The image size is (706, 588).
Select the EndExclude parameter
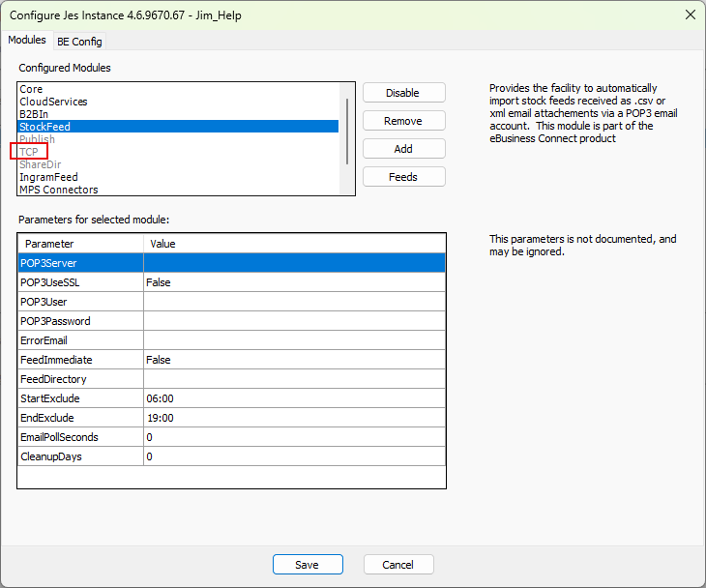tap(81, 418)
